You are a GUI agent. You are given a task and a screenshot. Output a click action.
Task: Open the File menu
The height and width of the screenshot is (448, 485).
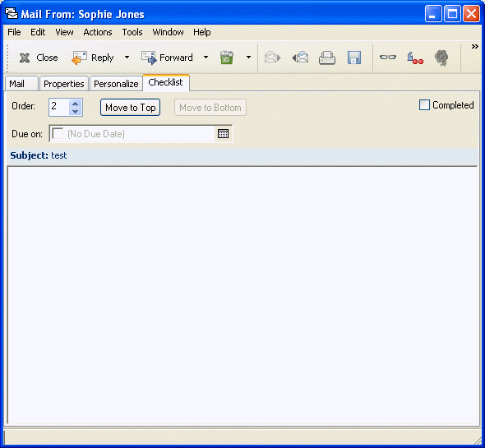(x=14, y=32)
